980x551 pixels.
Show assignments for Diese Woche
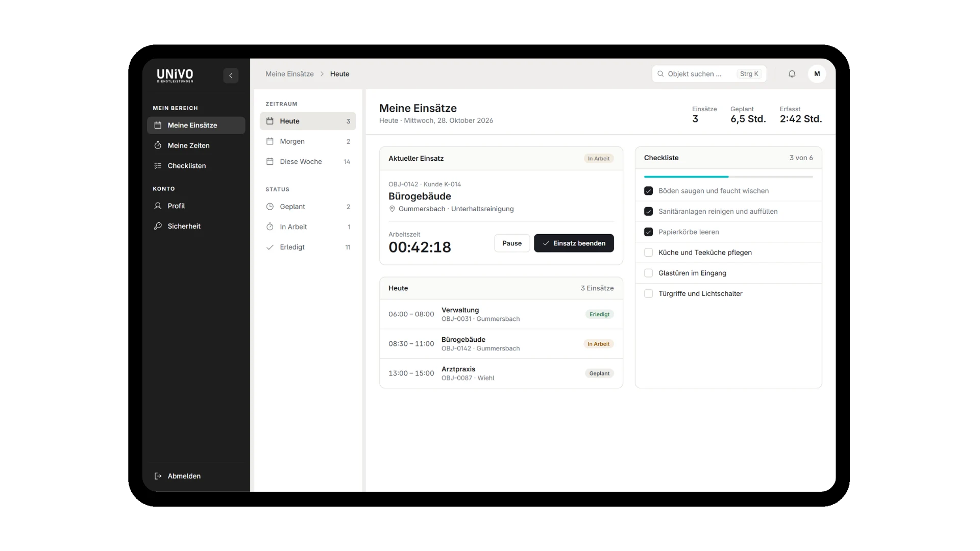point(308,162)
